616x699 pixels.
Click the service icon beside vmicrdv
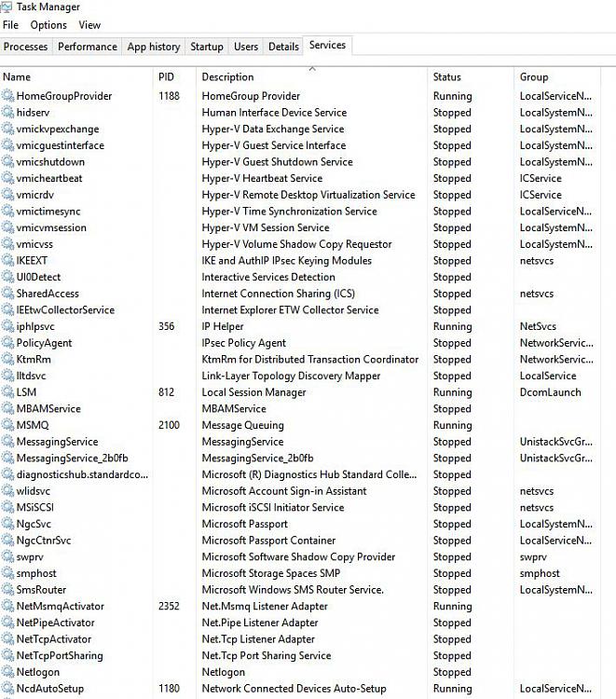click(7, 195)
